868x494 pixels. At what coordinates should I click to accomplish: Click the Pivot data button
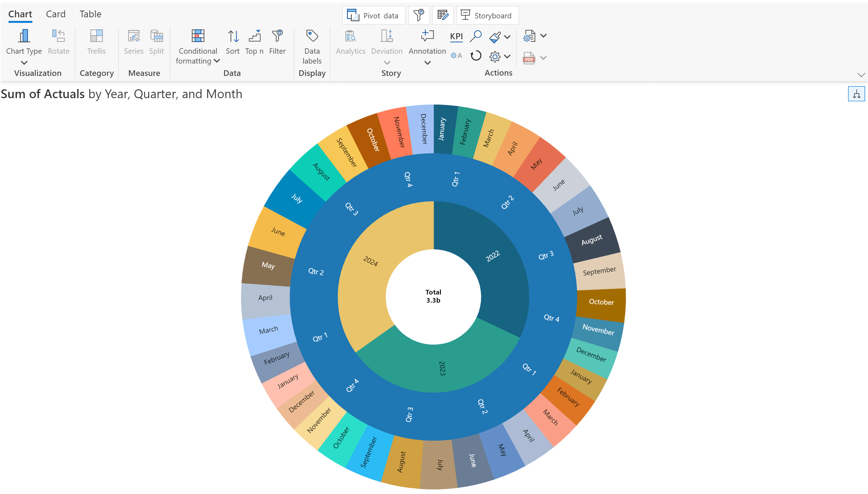coord(374,15)
